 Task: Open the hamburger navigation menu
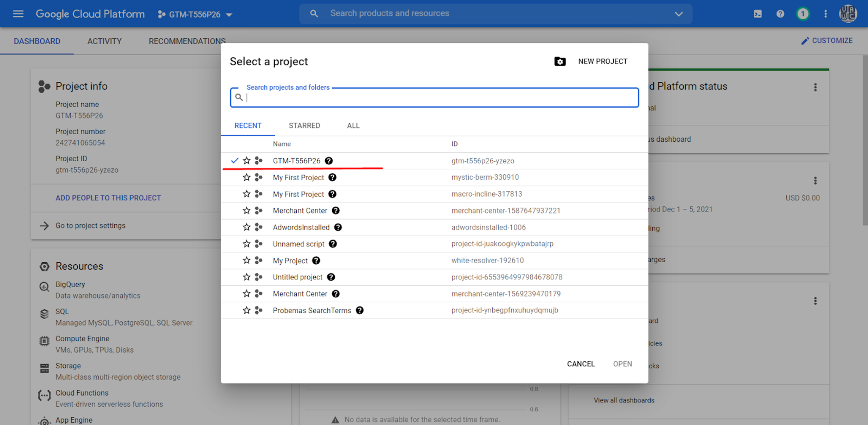18,14
